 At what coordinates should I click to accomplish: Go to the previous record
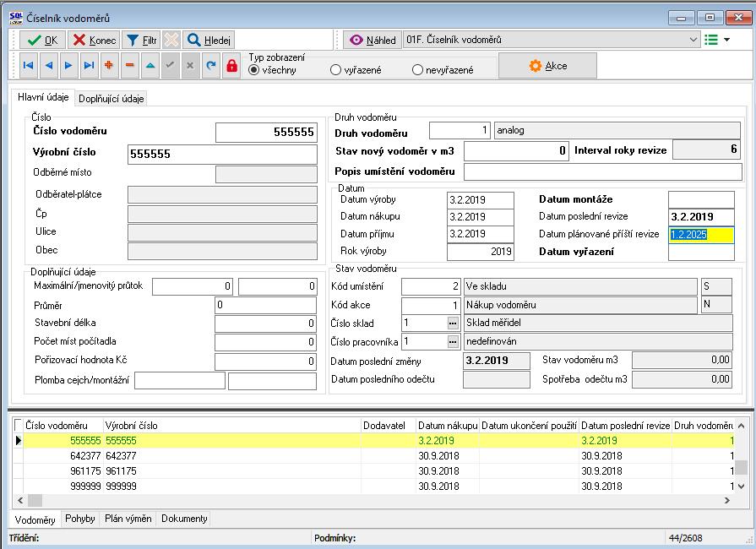pos(48,66)
